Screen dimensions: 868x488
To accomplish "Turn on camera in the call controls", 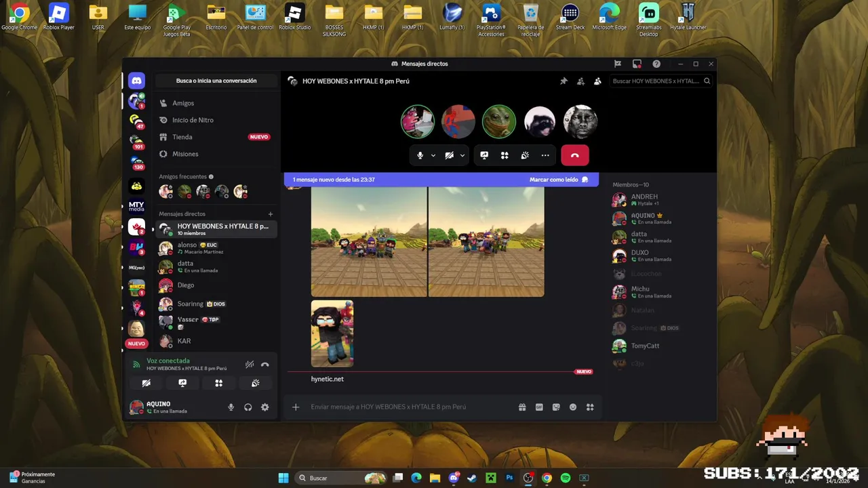I will pos(449,155).
